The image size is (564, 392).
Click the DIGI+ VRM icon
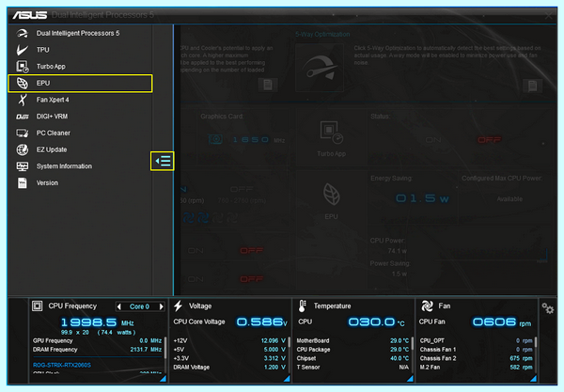23,117
